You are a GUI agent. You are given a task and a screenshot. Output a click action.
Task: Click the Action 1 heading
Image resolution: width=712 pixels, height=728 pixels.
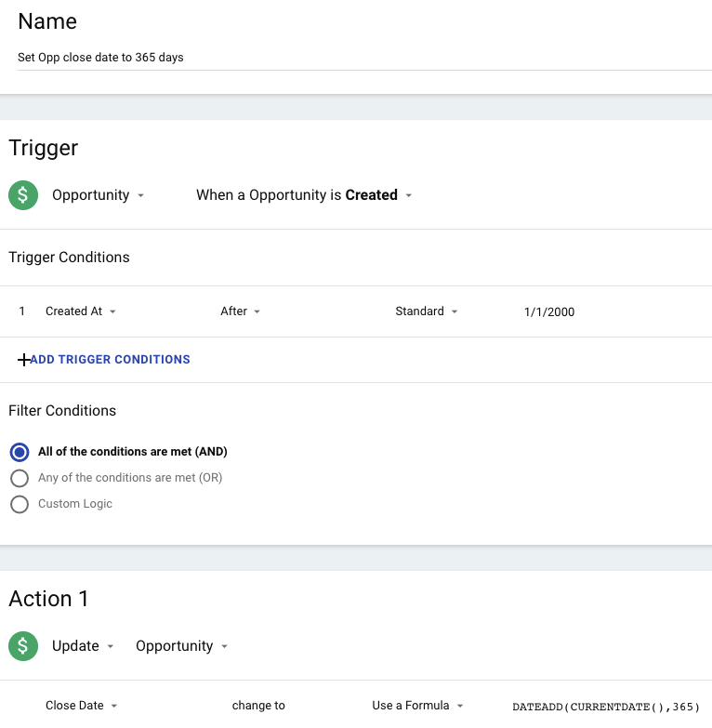48,599
